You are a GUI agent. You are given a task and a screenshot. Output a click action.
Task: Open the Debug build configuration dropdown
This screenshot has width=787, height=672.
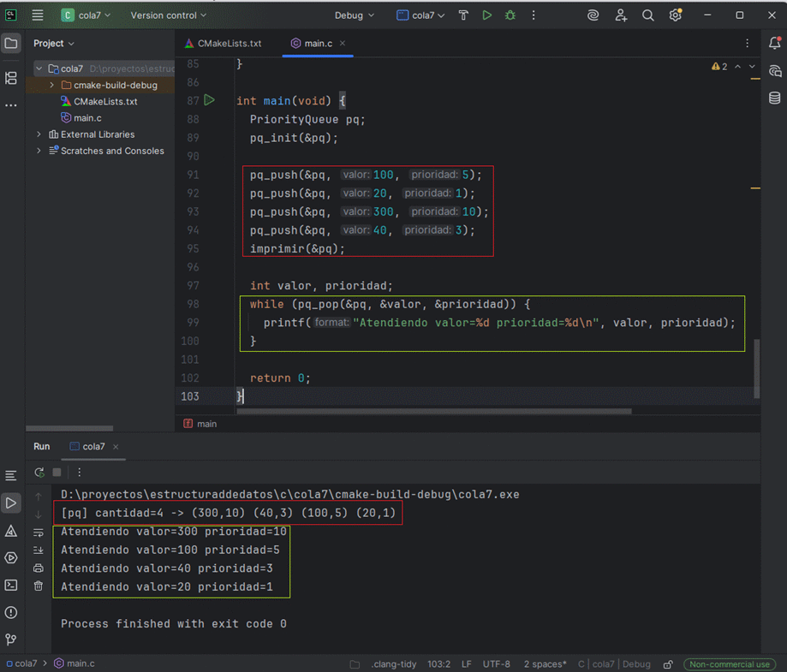355,15
